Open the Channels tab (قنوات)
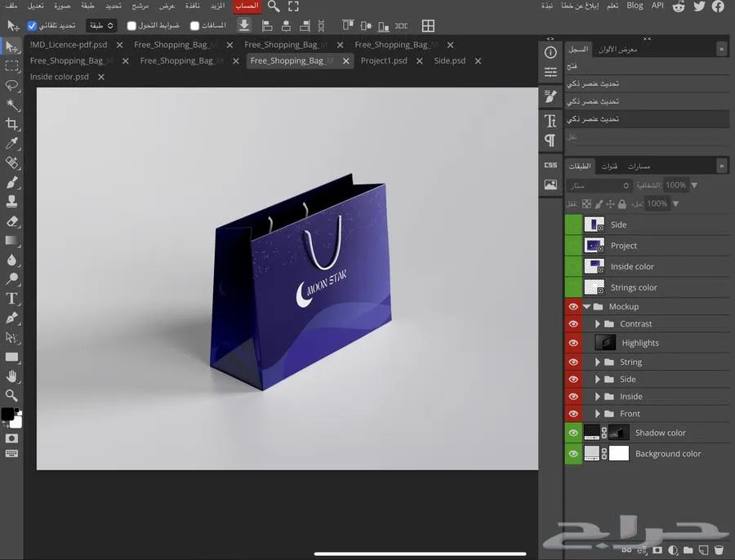The width and height of the screenshot is (735, 560). pos(609,167)
